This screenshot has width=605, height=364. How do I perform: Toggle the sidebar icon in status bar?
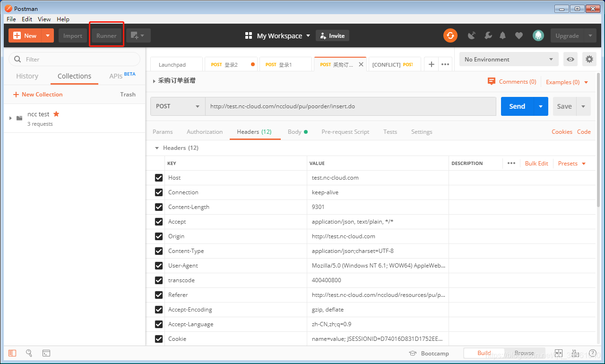pos(12,353)
